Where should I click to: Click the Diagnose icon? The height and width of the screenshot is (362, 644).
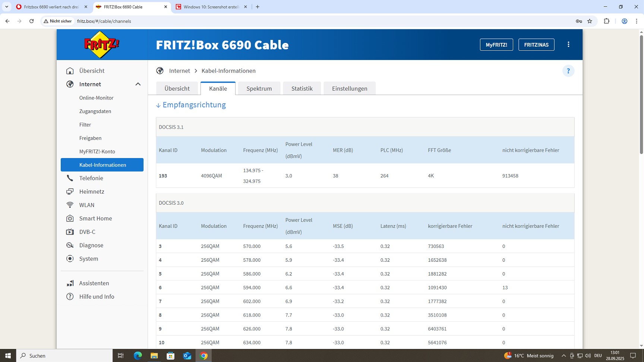(70, 245)
